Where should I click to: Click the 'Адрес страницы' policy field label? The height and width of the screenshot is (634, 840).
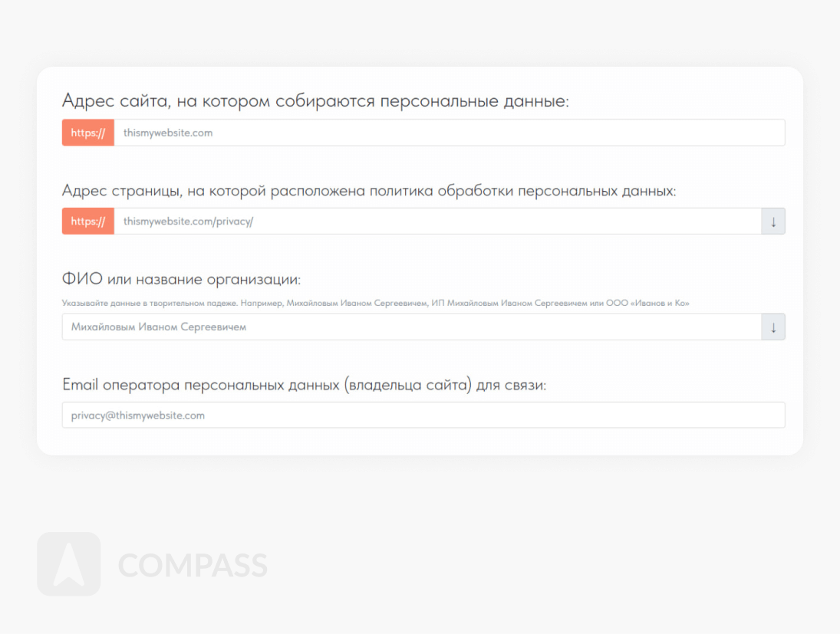pyautogui.click(x=369, y=191)
